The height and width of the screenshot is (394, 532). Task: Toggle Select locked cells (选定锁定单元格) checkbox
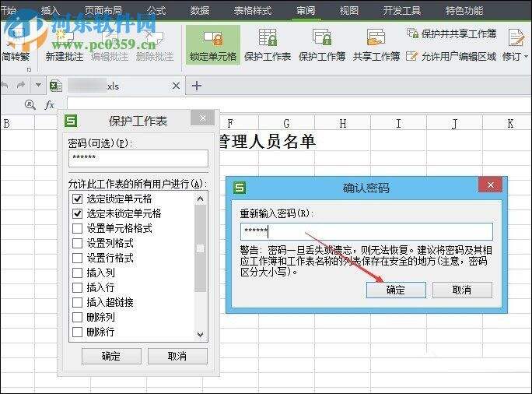78,199
